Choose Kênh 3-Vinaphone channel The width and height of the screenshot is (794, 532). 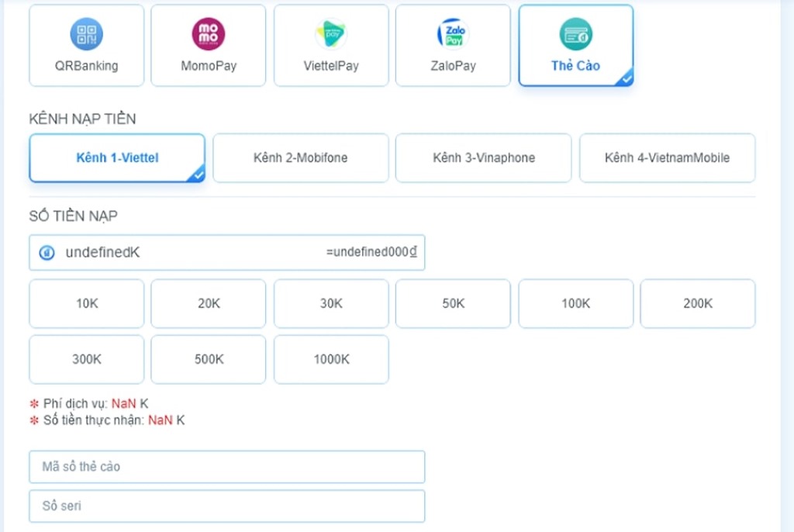[484, 158]
